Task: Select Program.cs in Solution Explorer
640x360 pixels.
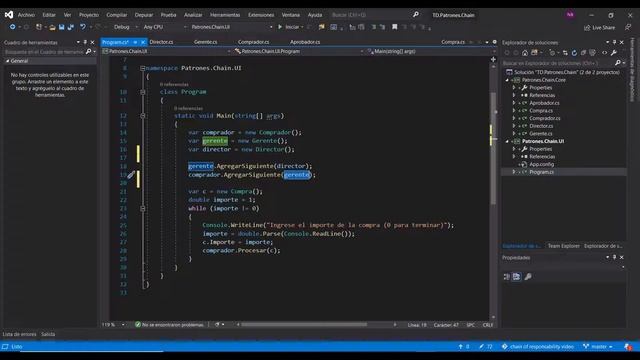Action: coord(541,172)
